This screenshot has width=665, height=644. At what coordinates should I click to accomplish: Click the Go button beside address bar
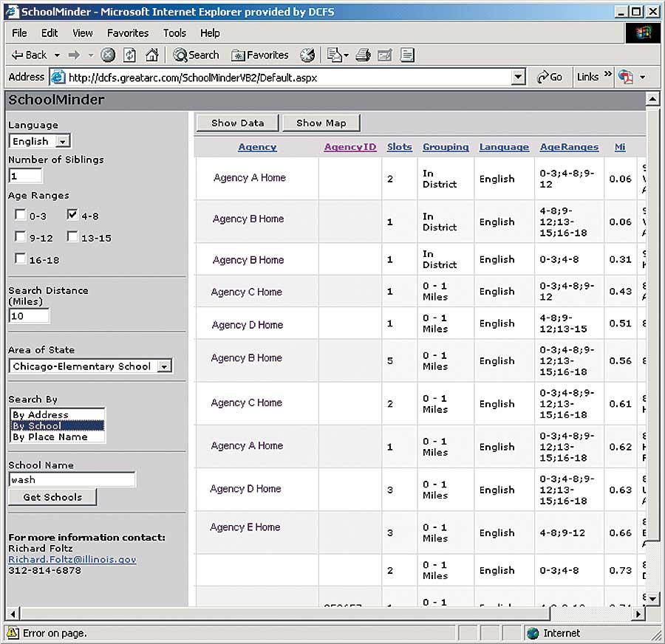(x=549, y=77)
